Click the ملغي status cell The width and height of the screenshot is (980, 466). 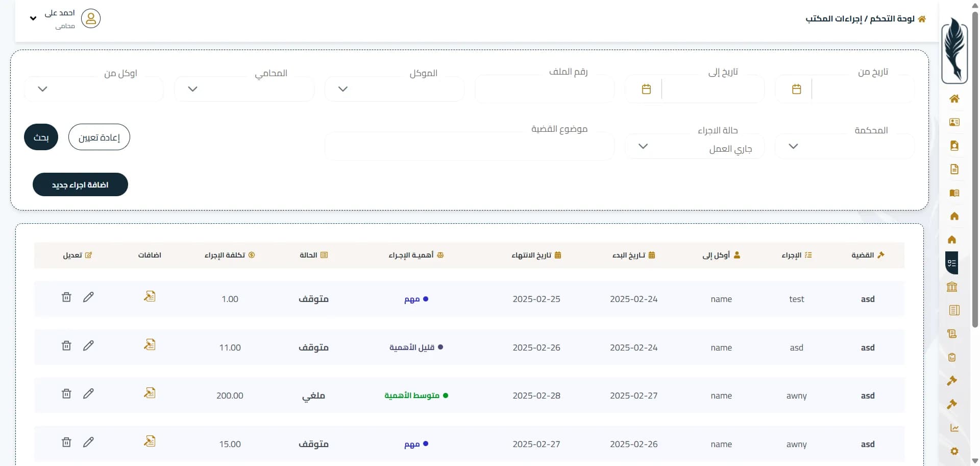(313, 395)
